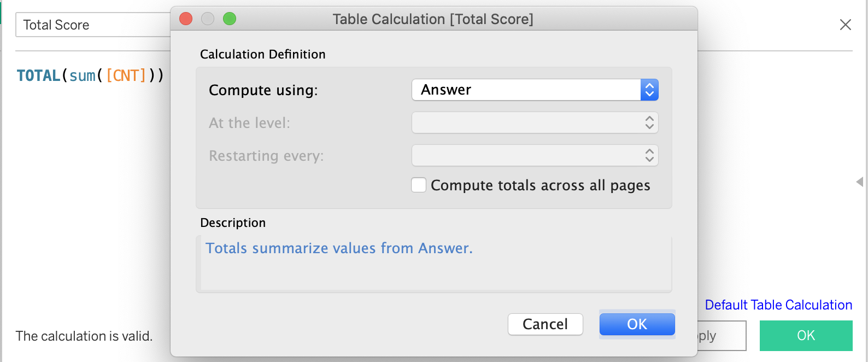Click the green zoom button in the title bar
Screen dimensions: 868x362
230,19
